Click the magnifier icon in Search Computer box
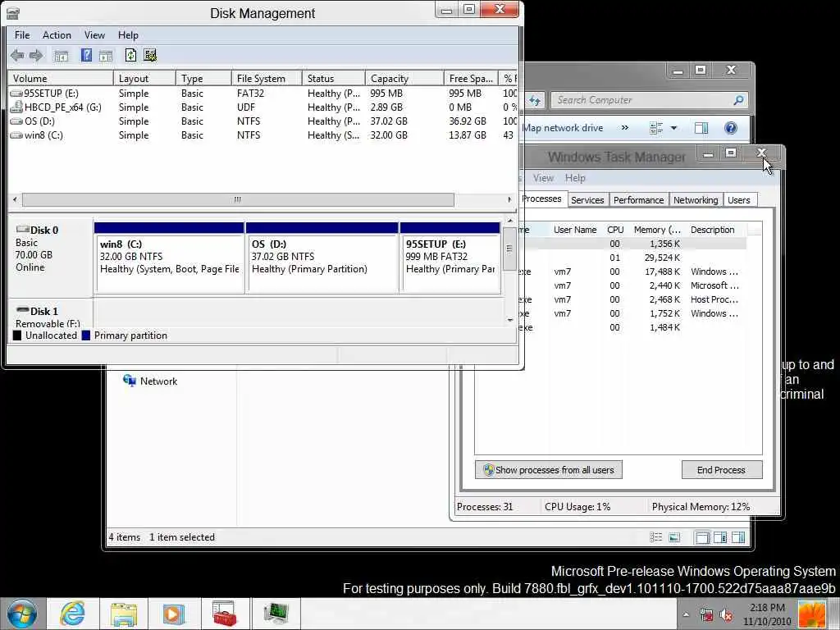Screen dimensions: 840x630 (738, 99)
